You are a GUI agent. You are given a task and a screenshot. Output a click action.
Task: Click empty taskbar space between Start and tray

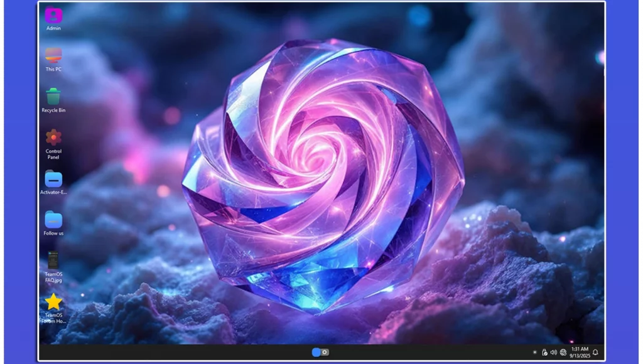tap(427, 352)
